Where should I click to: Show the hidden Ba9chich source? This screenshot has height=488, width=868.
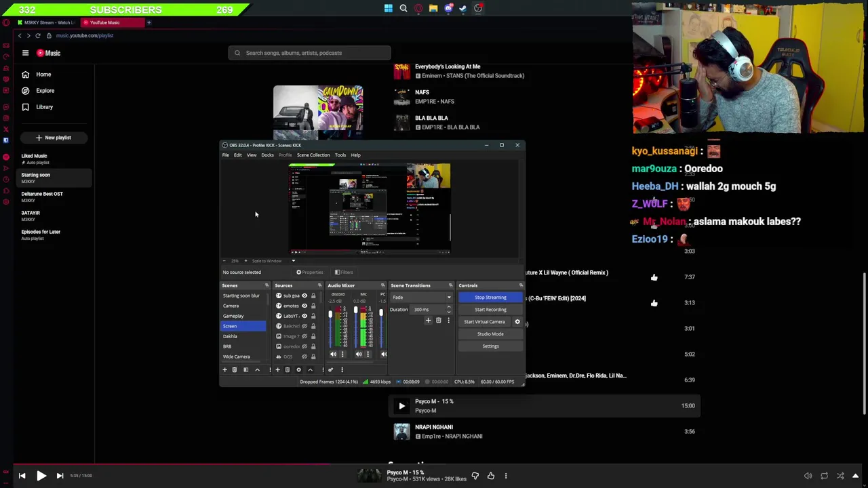304,326
